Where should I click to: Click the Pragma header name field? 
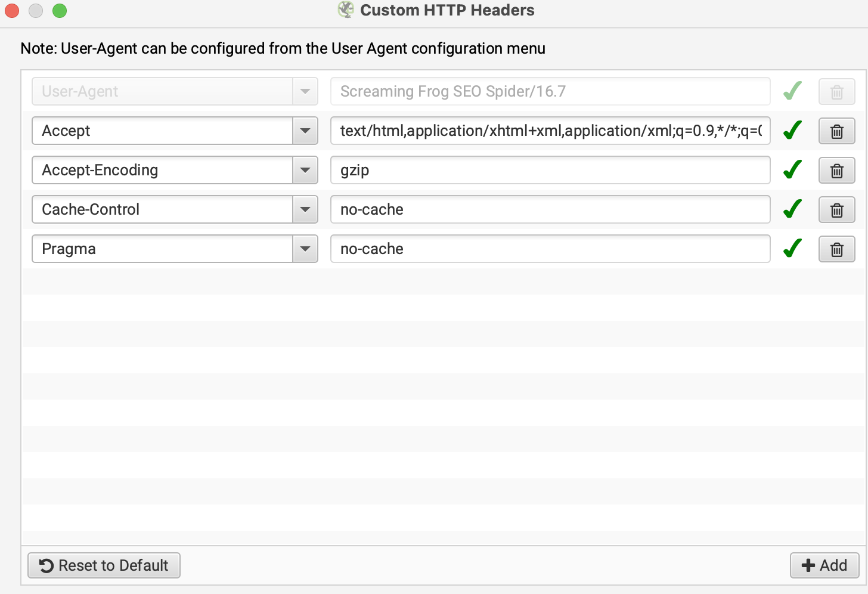pos(162,249)
